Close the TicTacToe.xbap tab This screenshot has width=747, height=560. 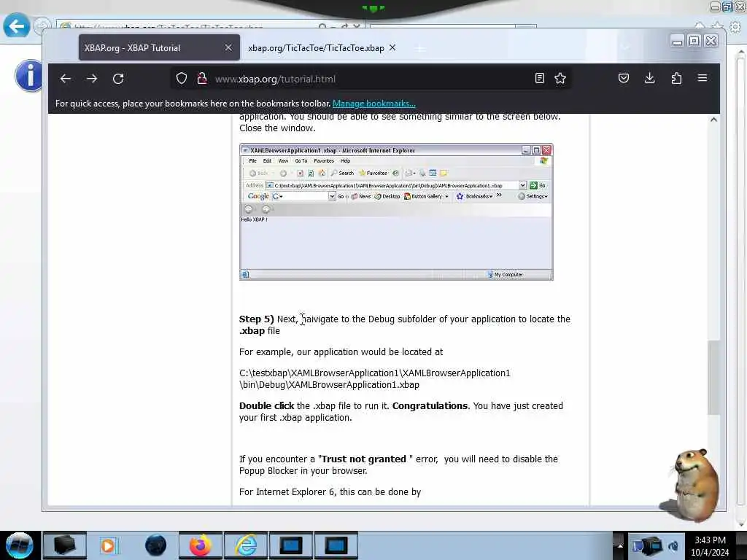pyautogui.click(x=392, y=47)
